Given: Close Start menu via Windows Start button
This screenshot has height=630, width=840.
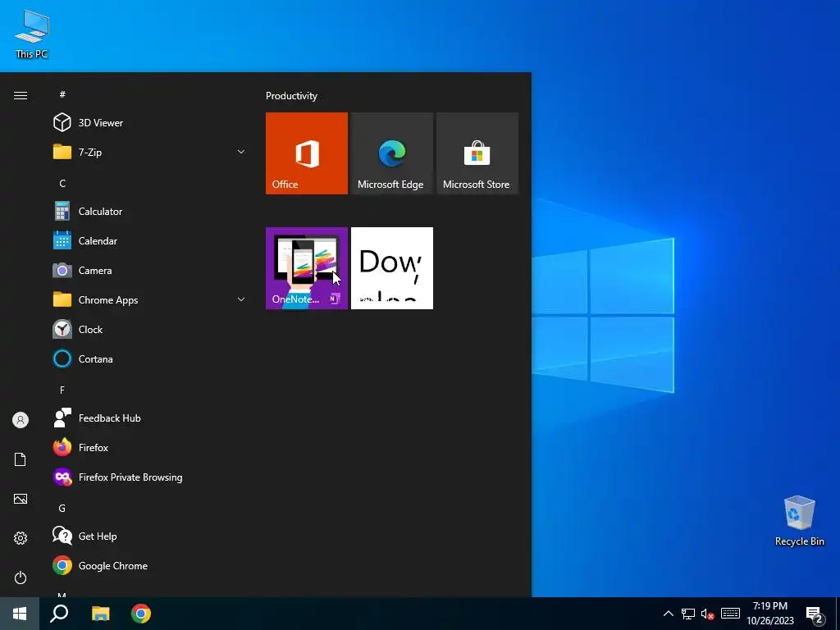Looking at the screenshot, I should [20, 614].
